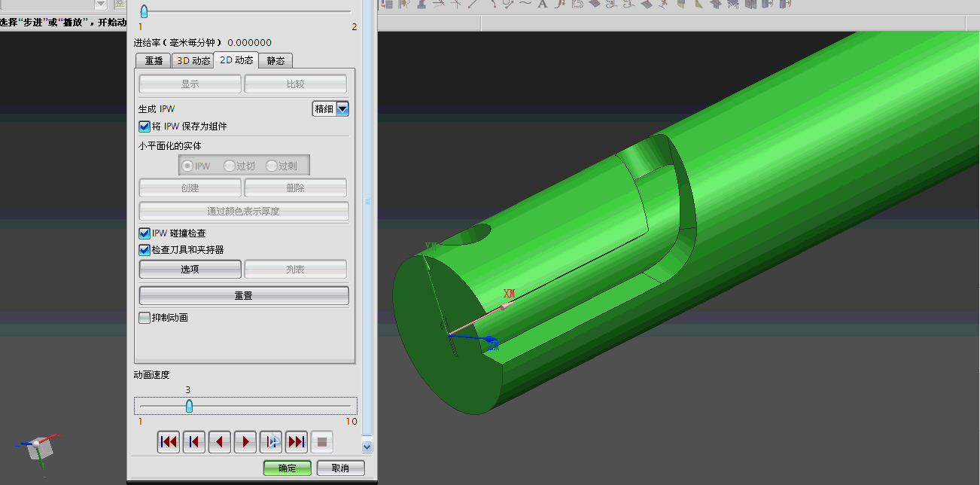The image size is (980, 485).
Task: Stop the animation with the square button
Action: point(322,442)
